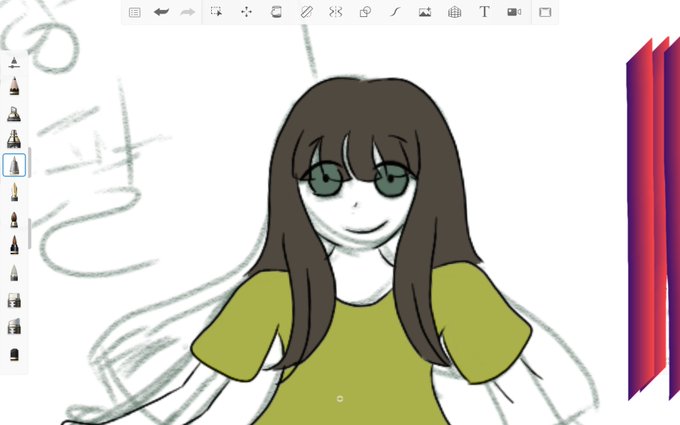Viewport: 680px width, 425px height.
Task: Choose the black eraser at palette bottom
Action: coord(14,355)
